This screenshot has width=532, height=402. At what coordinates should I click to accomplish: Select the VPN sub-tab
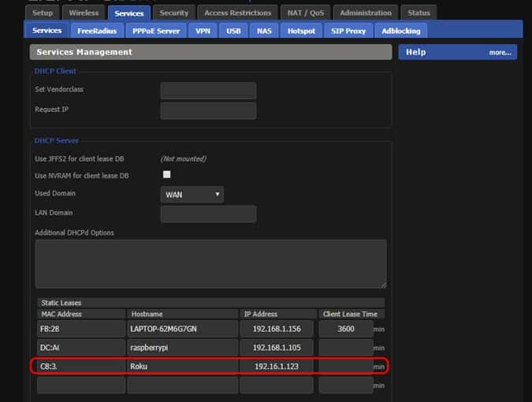[203, 31]
